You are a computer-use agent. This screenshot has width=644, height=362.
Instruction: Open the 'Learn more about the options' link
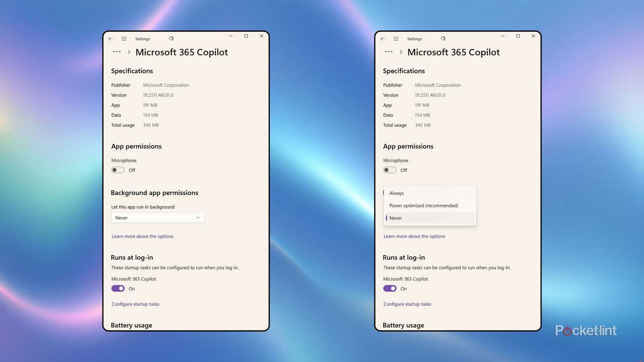point(142,236)
